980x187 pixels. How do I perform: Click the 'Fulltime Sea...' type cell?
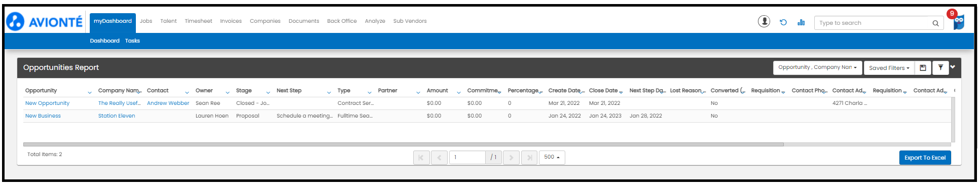pyautogui.click(x=355, y=116)
